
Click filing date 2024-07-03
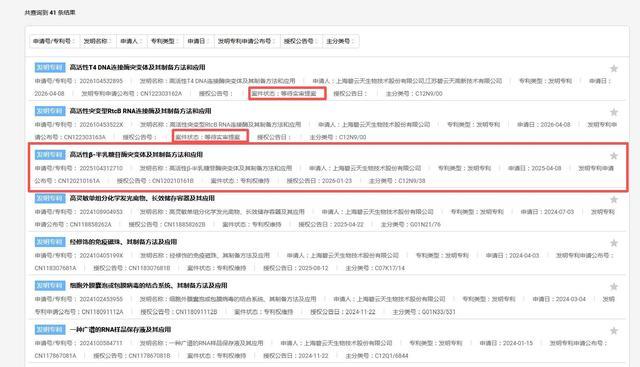tap(559, 212)
